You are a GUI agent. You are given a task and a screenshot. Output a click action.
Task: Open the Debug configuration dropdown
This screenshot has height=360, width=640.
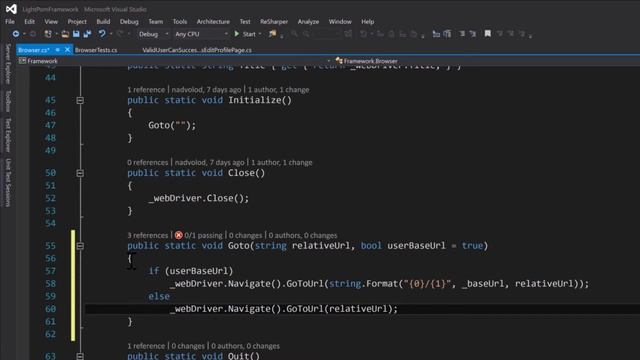[x=153, y=34]
